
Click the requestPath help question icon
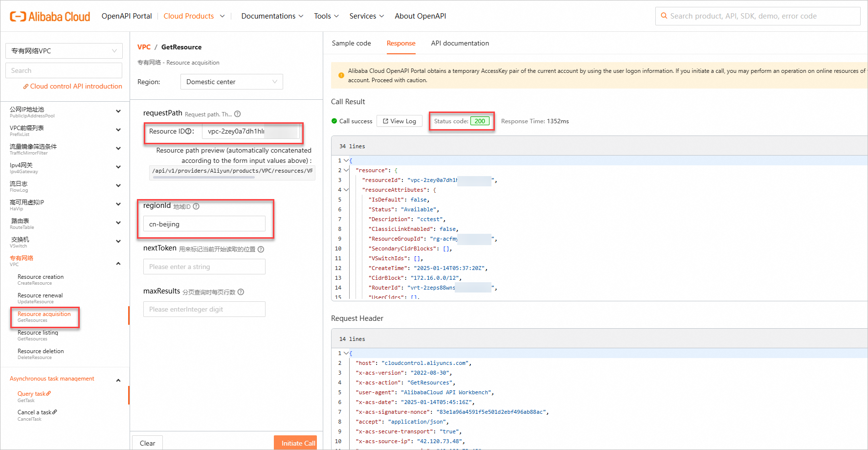tap(238, 114)
